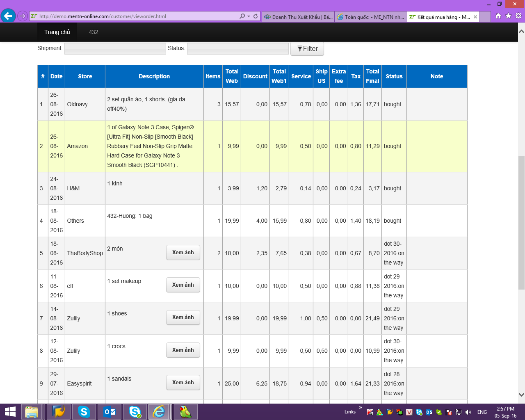The width and height of the screenshot is (525, 420).
Task: Open Kaspersky icon in system tray
Action: pos(370,412)
